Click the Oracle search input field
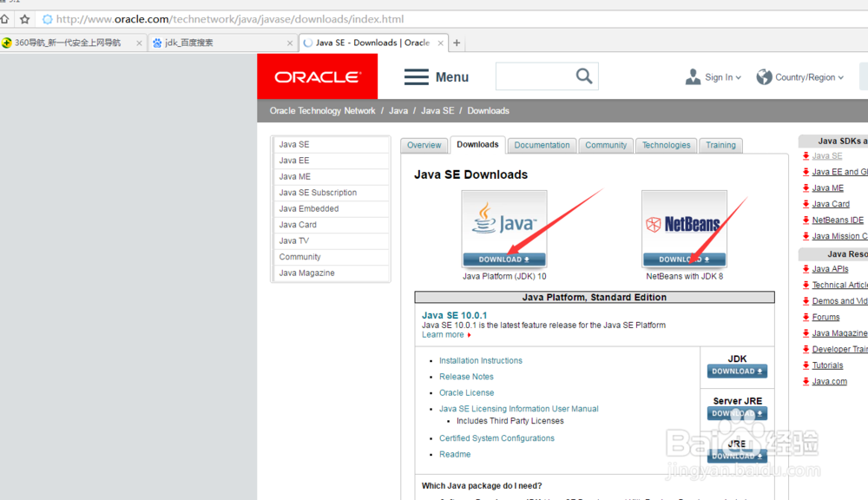 tap(535, 76)
